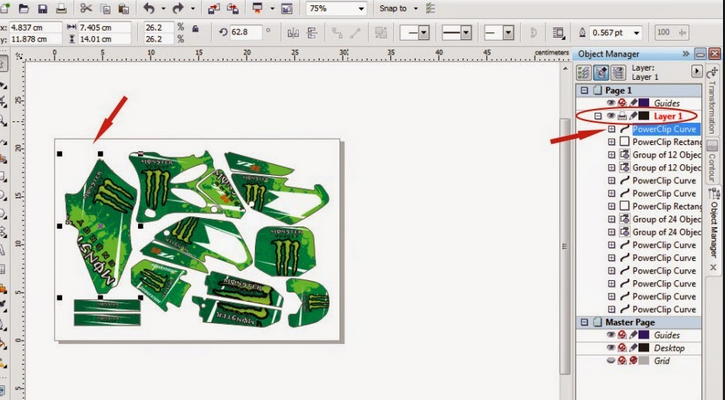Show the Grid layer via its eye icon
This screenshot has width=725, height=400.
pyautogui.click(x=611, y=361)
